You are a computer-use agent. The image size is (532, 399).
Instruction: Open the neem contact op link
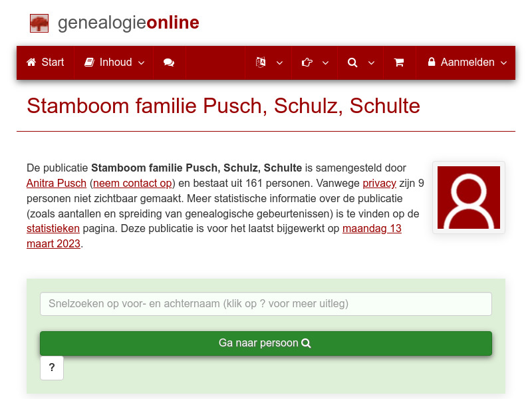point(131,183)
